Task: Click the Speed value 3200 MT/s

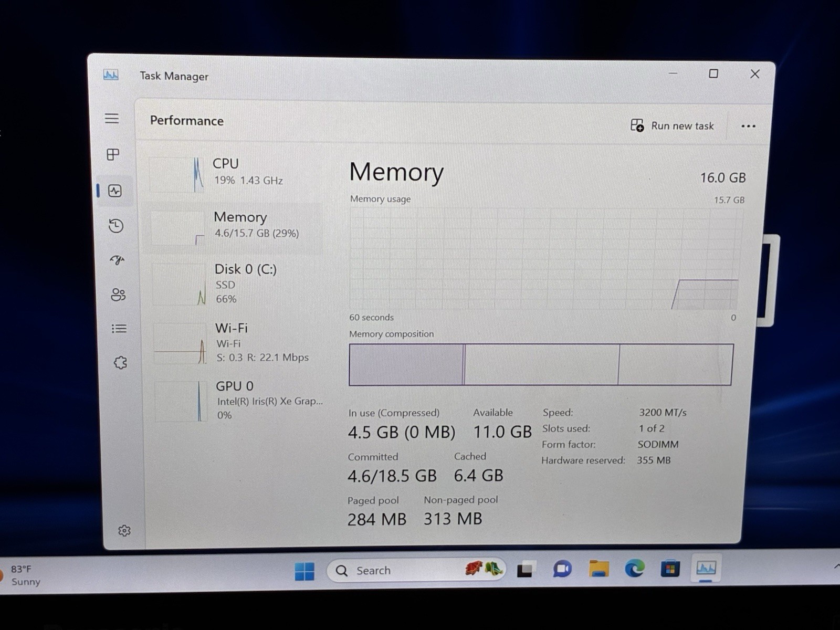Action: pyautogui.click(x=663, y=413)
